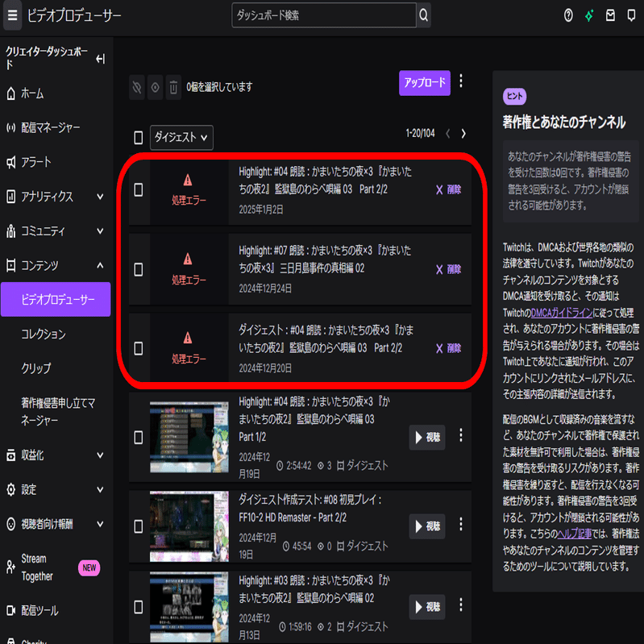Screen dimensions: 644x644
Task: Click the green sparkle icon in header
Action: tap(589, 15)
